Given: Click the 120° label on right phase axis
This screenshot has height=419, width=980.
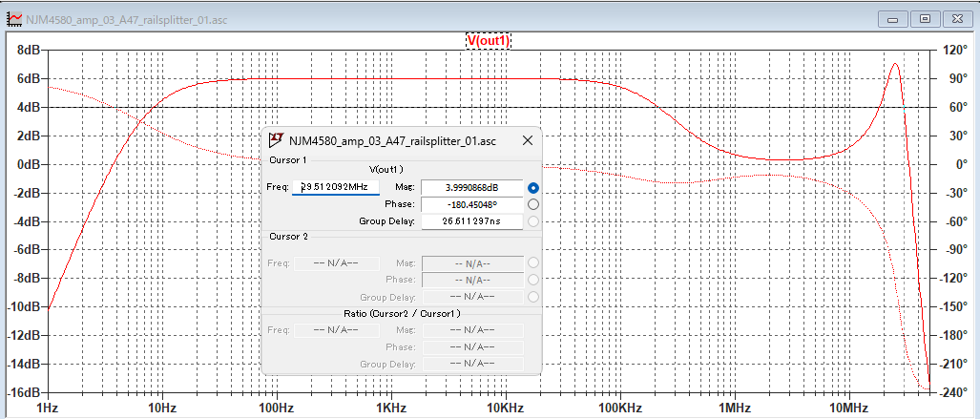Looking at the screenshot, I should [x=953, y=50].
